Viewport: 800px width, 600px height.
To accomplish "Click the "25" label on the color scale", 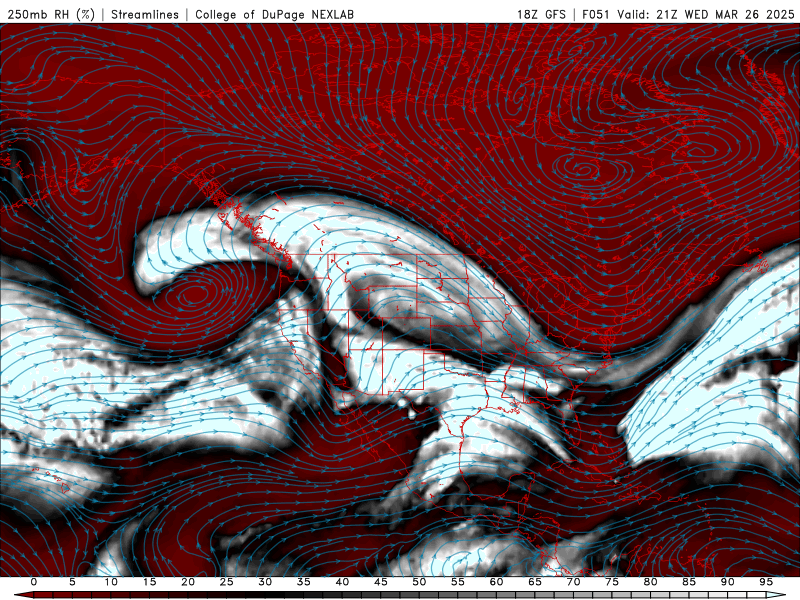I will click(x=227, y=582).
